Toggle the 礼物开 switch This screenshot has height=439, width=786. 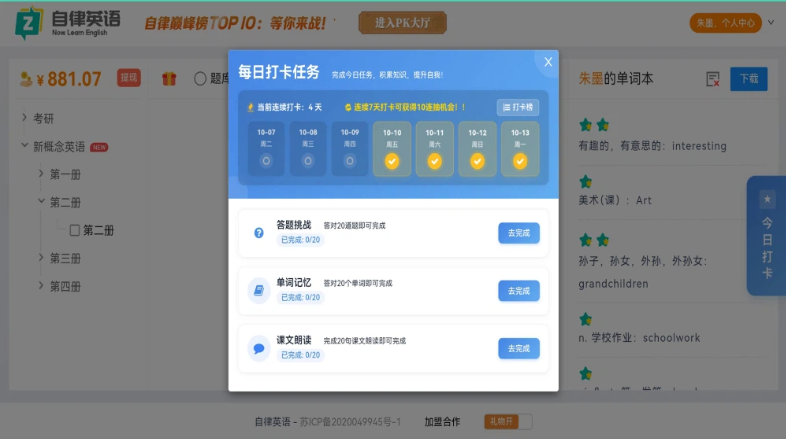[508, 422]
